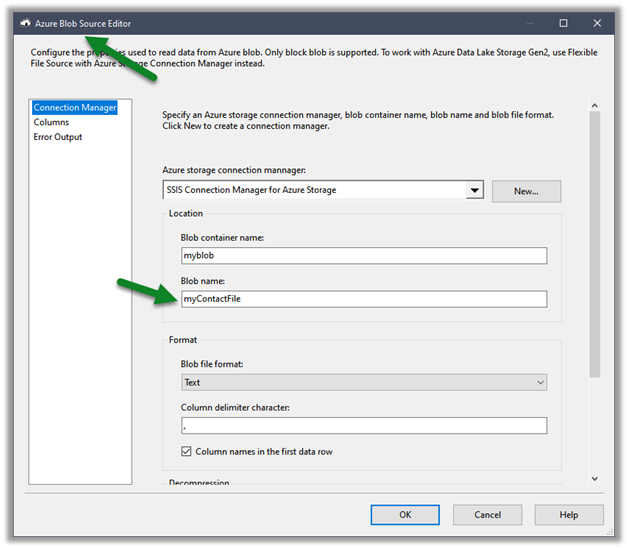
Task: Select Connection Manager in left pane
Action: (74, 108)
